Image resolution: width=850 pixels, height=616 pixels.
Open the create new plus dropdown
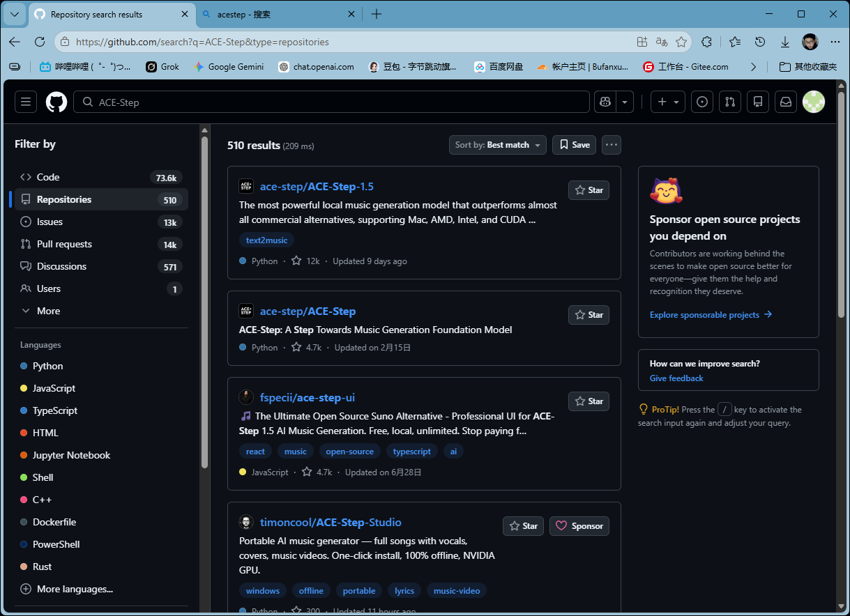[668, 102]
